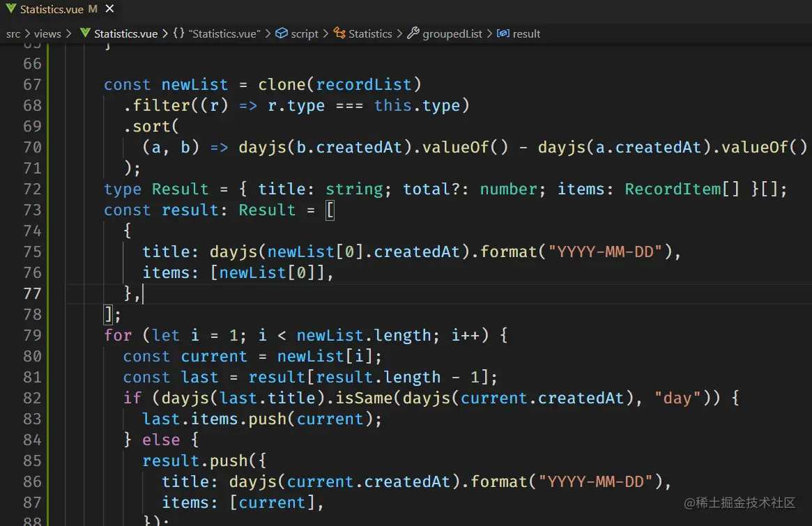Click "result: Result" declaration on line 73

pyautogui.click(x=229, y=210)
